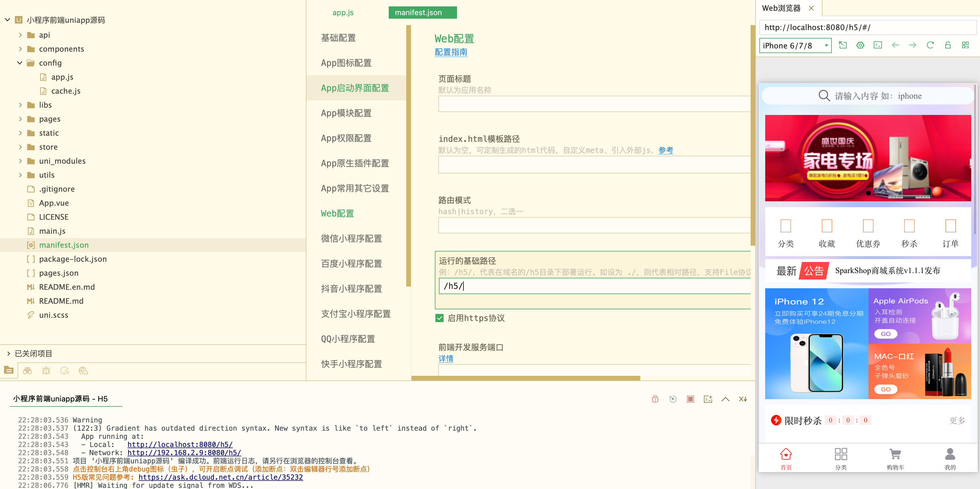980x489 pixels.
Task: Switch to the app.js editor tab
Action: (x=343, y=13)
